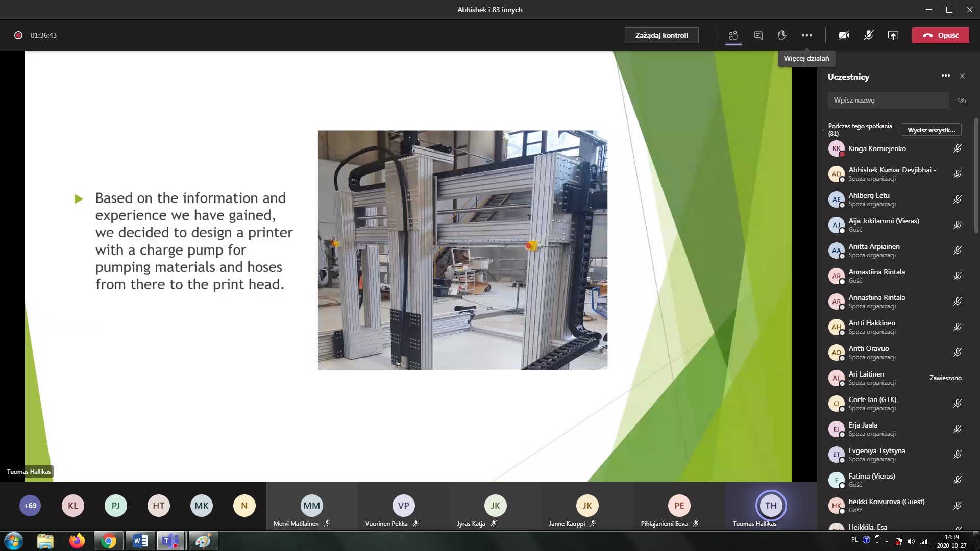This screenshot has width=980, height=551.
Task: Open Microsoft Teams taskbar icon
Action: coord(170,541)
